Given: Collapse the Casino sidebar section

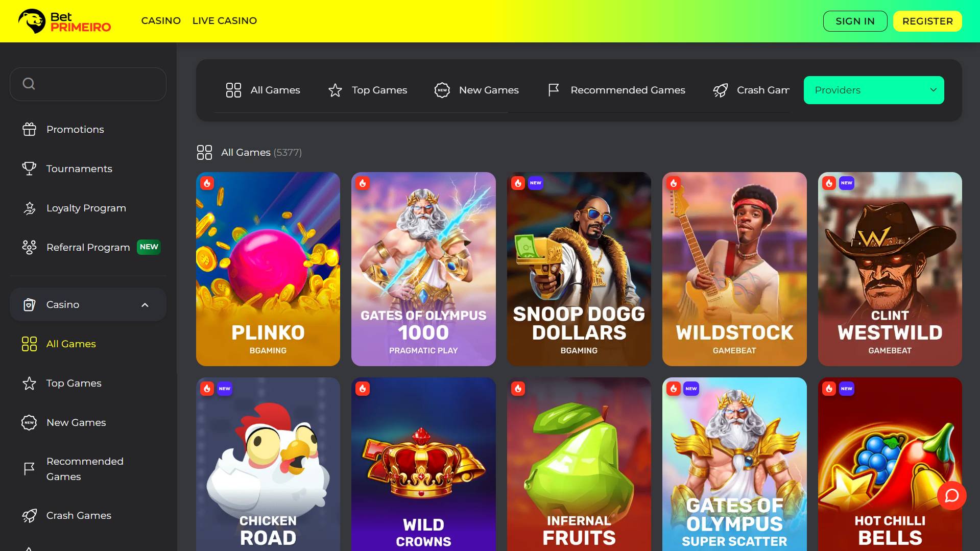Looking at the screenshot, I should click(145, 305).
